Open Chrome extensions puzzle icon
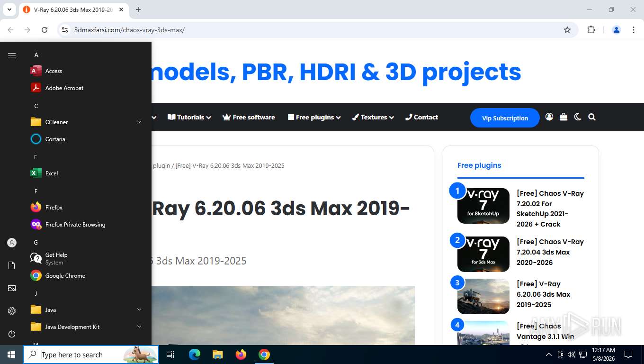644x364 pixels. (x=591, y=30)
